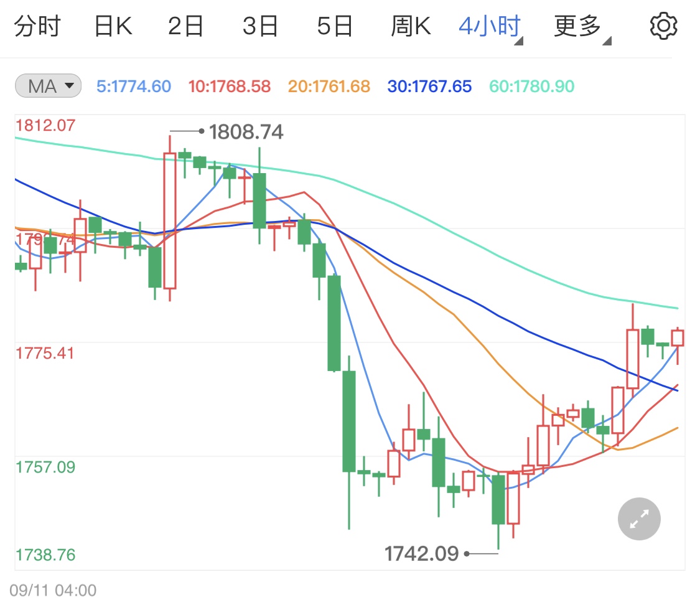Open the chart settings gear icon

[x=663, y=26]
